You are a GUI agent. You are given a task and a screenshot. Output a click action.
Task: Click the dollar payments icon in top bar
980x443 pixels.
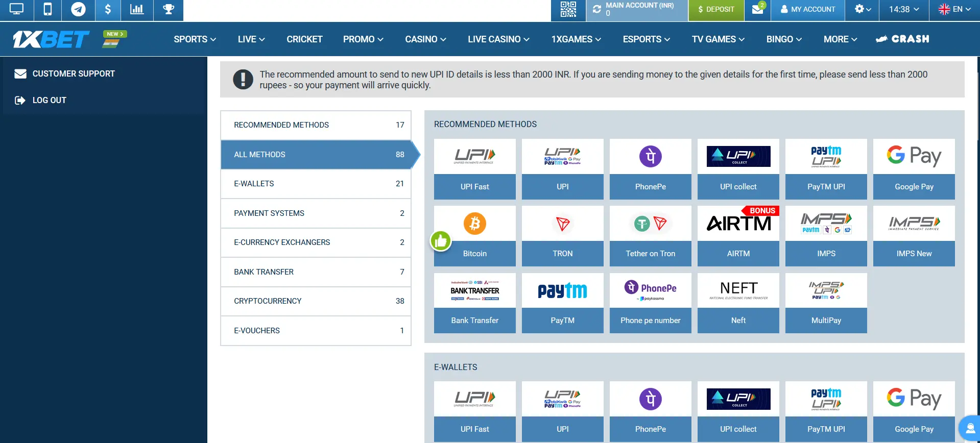[108, 10]
